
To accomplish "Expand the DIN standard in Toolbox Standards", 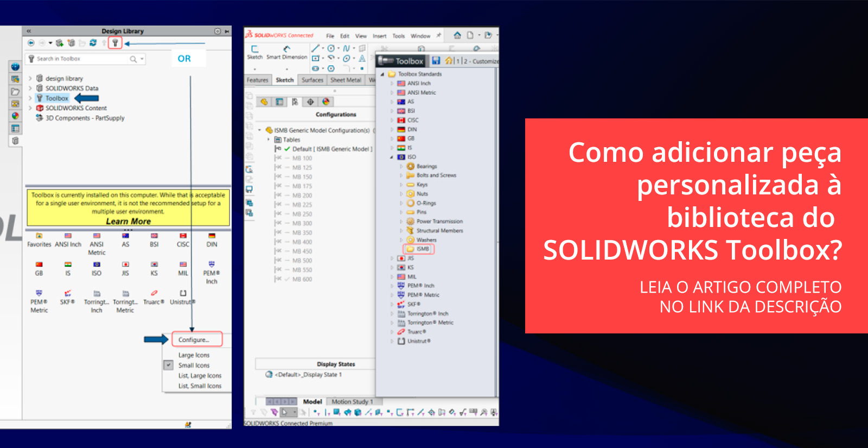I will [x=392, y=130].
